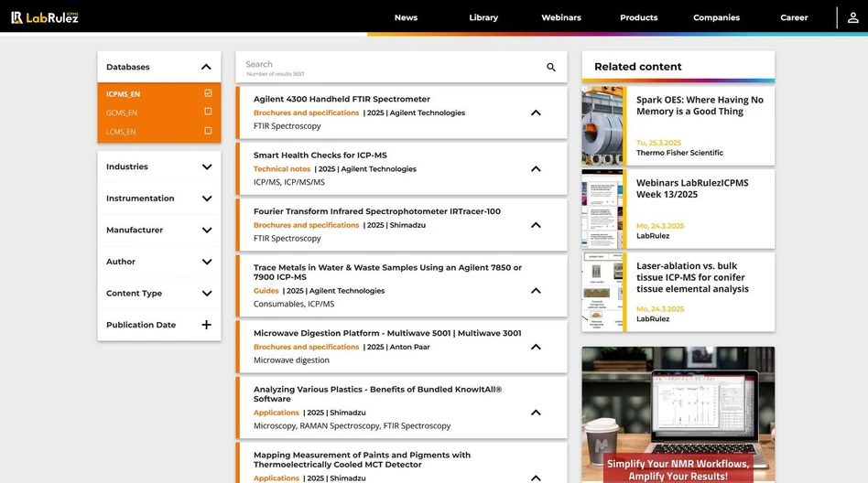Open the Webinars menu item
This screenshot has height=483, width=868.
[560, 17]
